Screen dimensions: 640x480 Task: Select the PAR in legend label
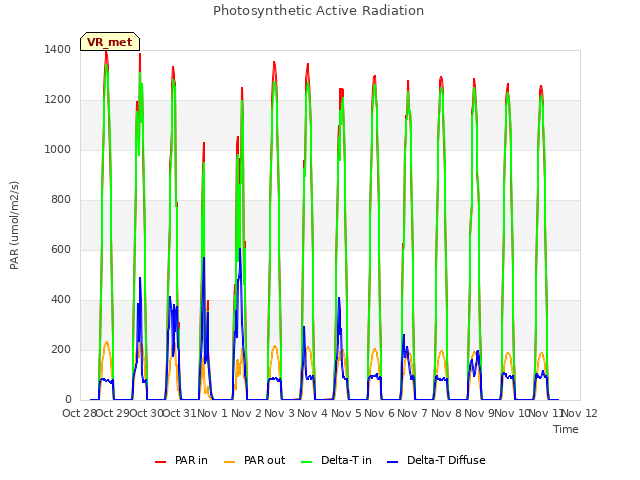point(191,460)
